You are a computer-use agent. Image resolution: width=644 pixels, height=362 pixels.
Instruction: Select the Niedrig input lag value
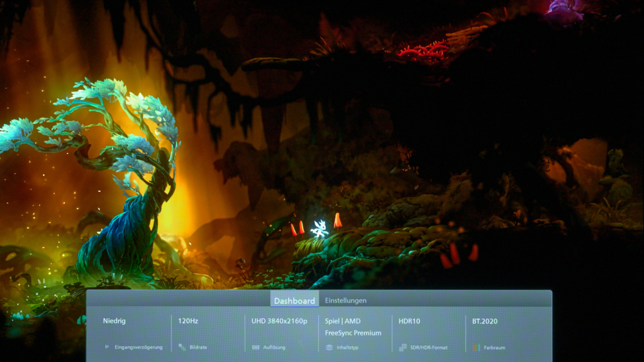(114, 321)
